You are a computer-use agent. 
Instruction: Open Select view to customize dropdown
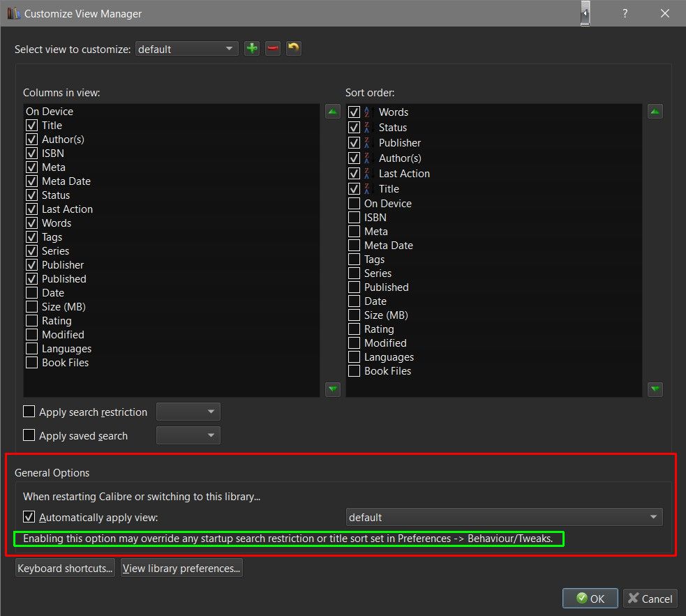click(187, 49)
